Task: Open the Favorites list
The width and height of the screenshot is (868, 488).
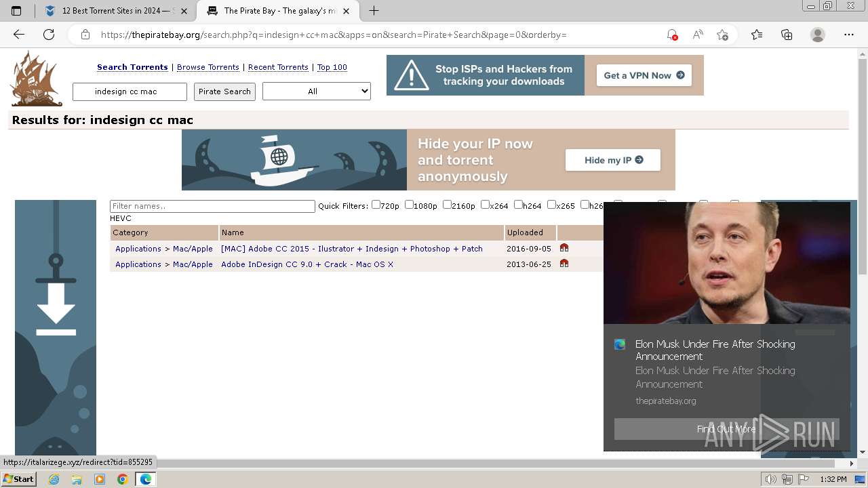Action: 757,35
